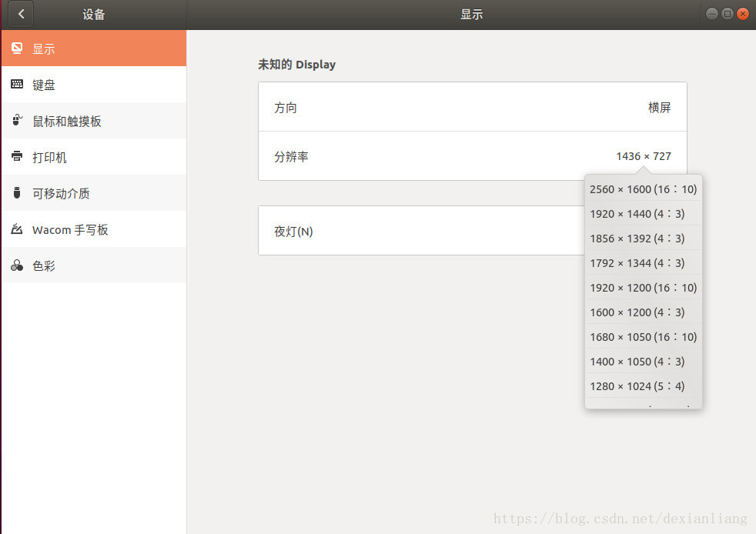Click the Display monitor icon in sidebar

(x=17, y=48)
